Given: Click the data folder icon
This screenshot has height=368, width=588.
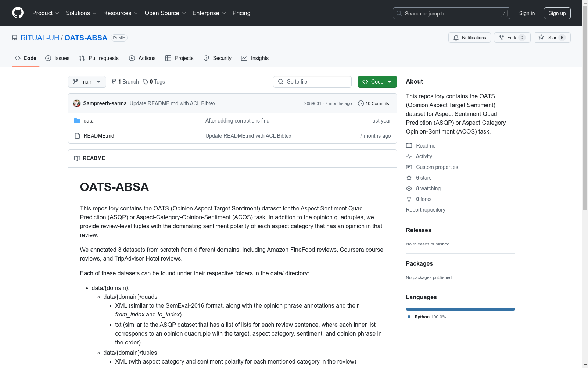Looking at the screenshot, I should 77,121.
